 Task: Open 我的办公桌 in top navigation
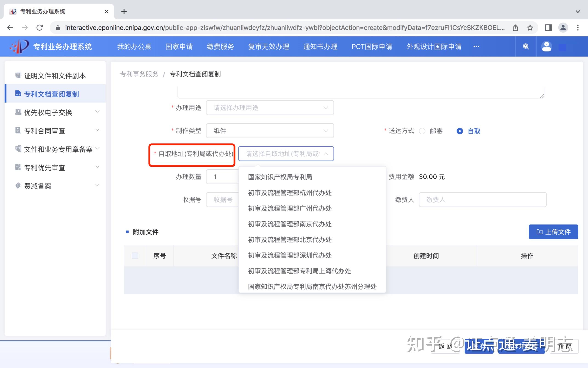pos(134,46)
